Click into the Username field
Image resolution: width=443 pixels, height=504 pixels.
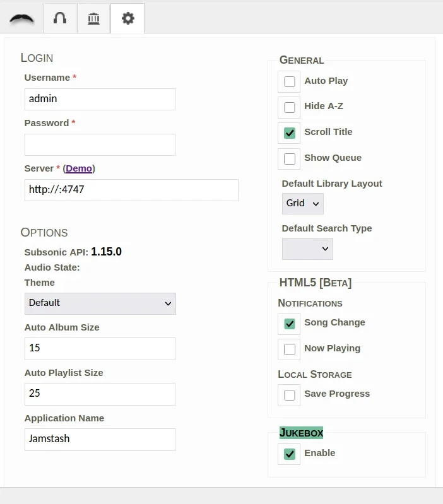click(x=100, y=99)
